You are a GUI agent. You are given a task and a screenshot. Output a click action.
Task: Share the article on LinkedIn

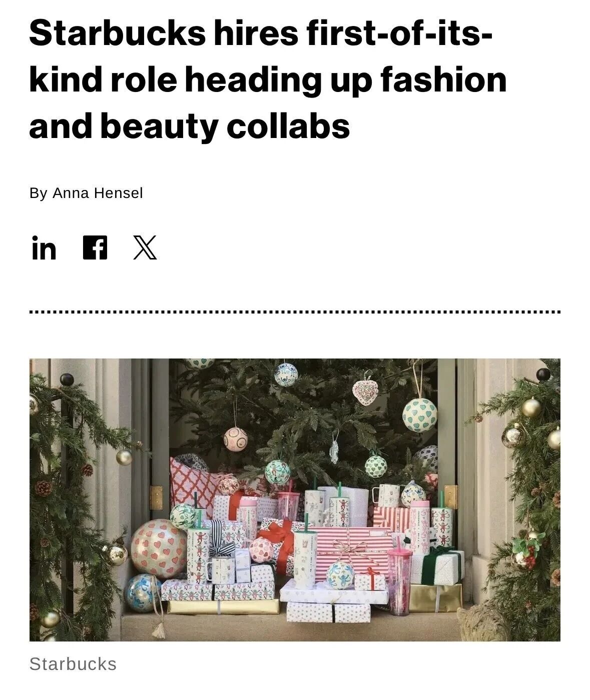tap(44, 247)
